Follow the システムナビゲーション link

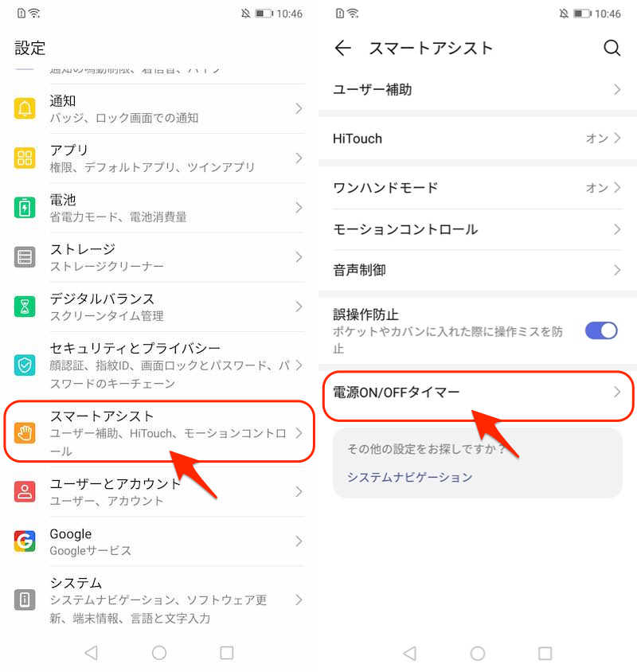409,477
